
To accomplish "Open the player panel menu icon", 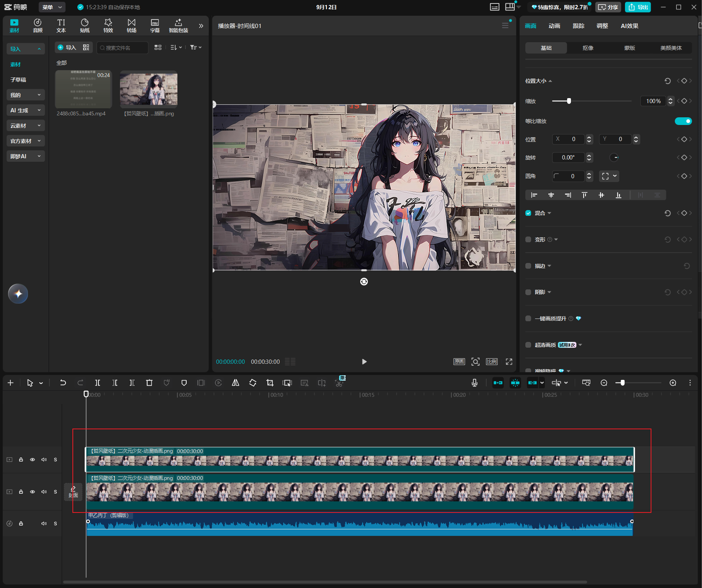I will 505,25.
